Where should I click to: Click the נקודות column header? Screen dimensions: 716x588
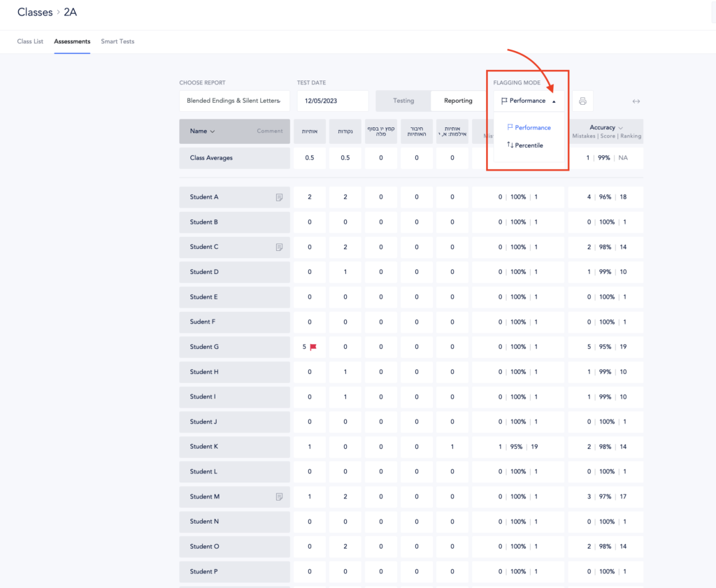point(345,131)
